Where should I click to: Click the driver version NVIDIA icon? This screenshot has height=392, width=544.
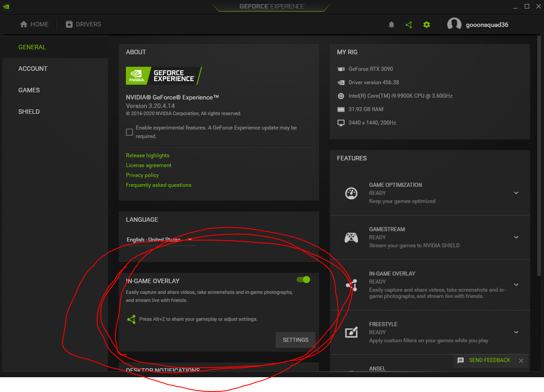coord(341,82)
